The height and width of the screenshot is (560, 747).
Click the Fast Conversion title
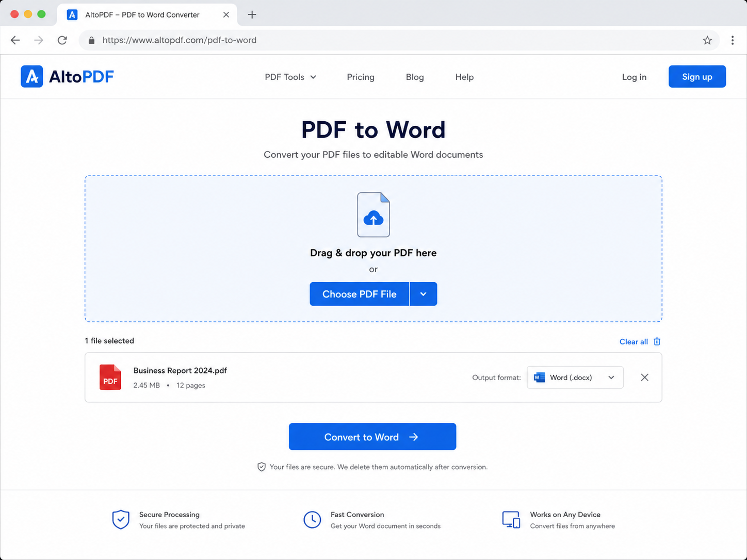pos(358,515)
